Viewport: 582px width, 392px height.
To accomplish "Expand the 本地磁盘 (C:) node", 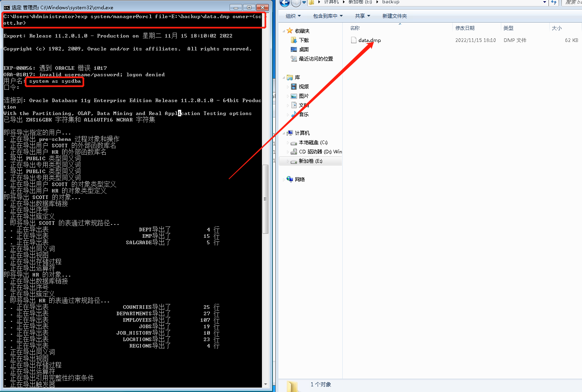I will pyautogui.click(x=288, y=143).
